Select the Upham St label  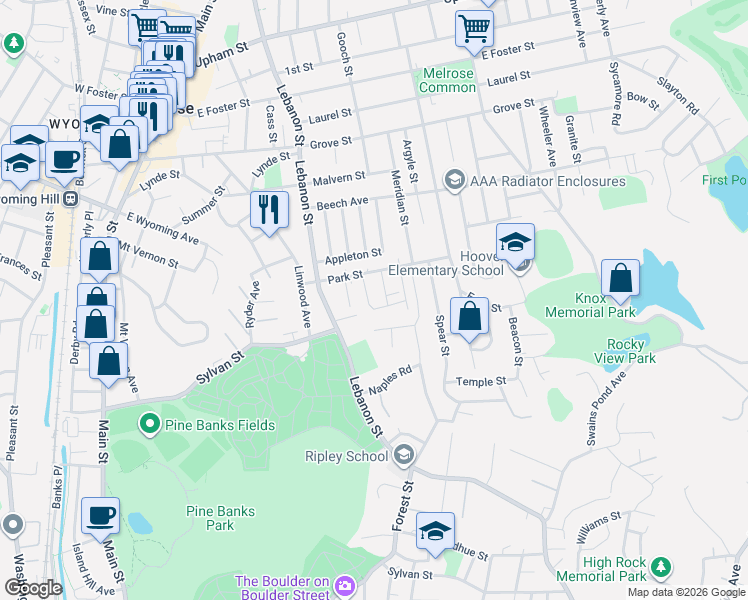222,54
